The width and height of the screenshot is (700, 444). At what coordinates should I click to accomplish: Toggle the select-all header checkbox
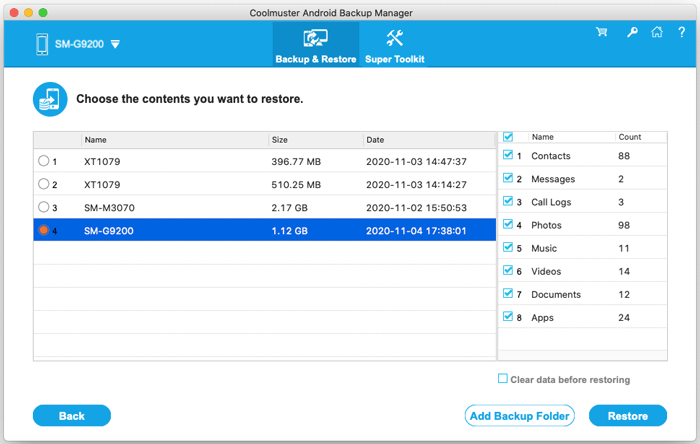pos(508,137)
